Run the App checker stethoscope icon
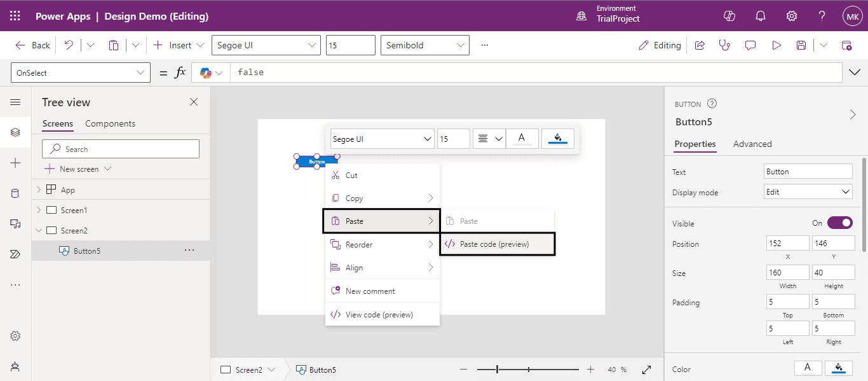Viewport: 868px width, 381px height. [x=724, y=45]
